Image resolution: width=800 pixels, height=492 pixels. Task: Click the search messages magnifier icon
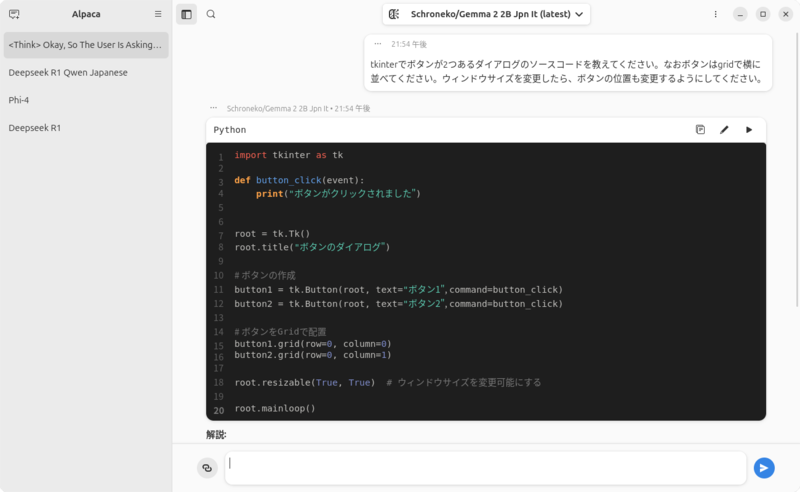(211, 14)
